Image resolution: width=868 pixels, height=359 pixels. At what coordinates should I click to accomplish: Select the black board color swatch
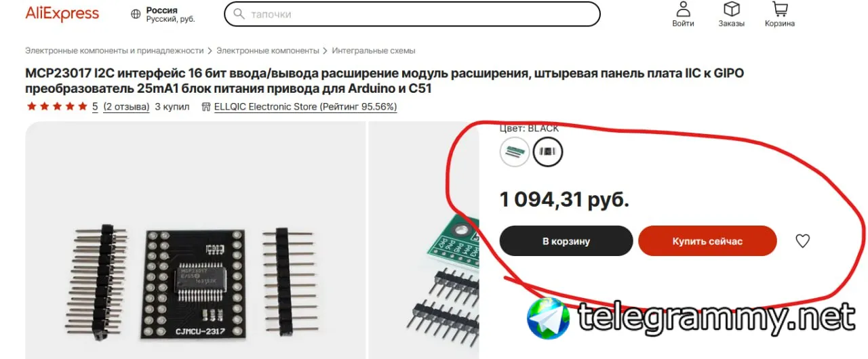pyautogui.click(x=547, y=152)
